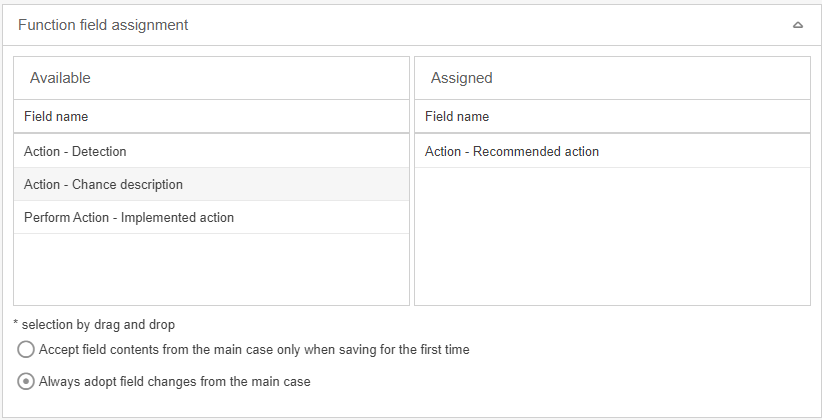This screenshot has width=822, height=420.
Task: Click empty space in the Available list
Action: click(x=210, y=269)
